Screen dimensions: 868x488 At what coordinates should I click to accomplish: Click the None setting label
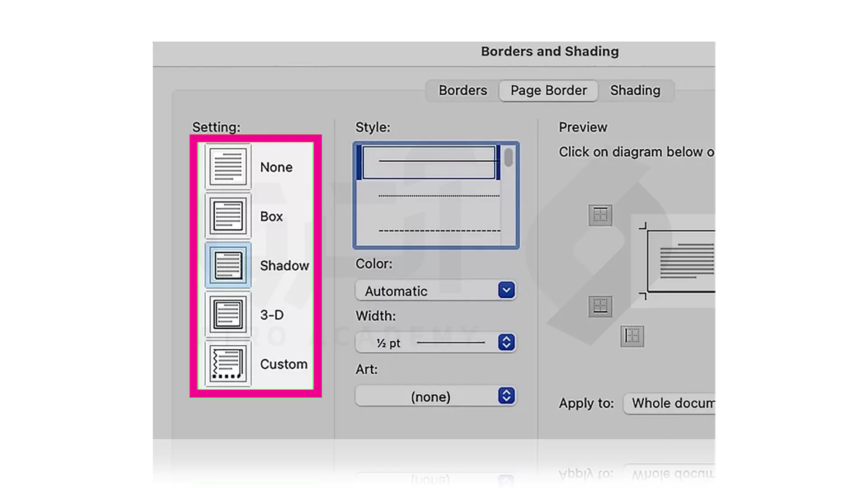point(276,167)
